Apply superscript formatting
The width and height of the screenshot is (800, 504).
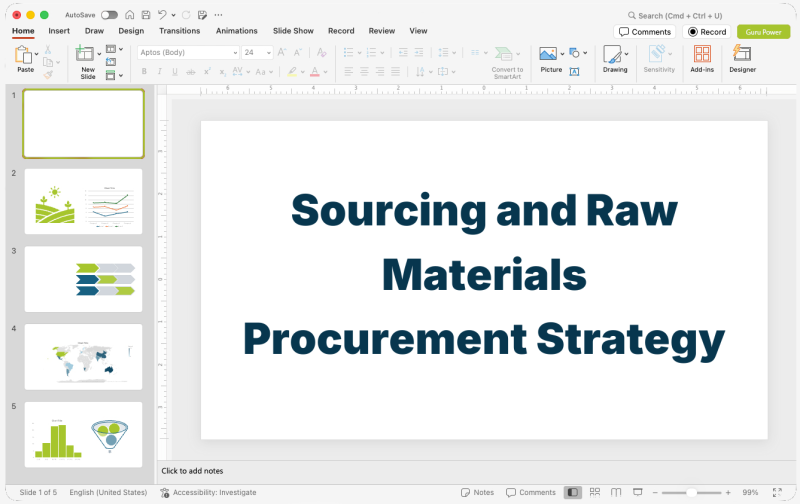207,72
